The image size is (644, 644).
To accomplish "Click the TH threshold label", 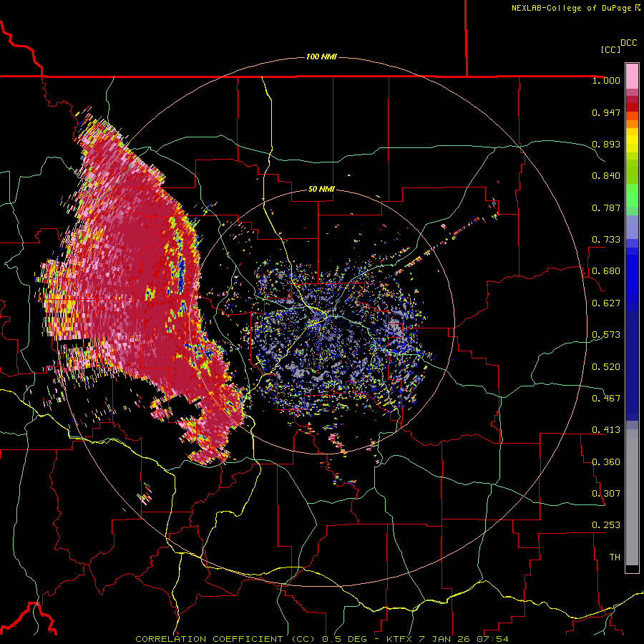I will (x=615, y=557).
